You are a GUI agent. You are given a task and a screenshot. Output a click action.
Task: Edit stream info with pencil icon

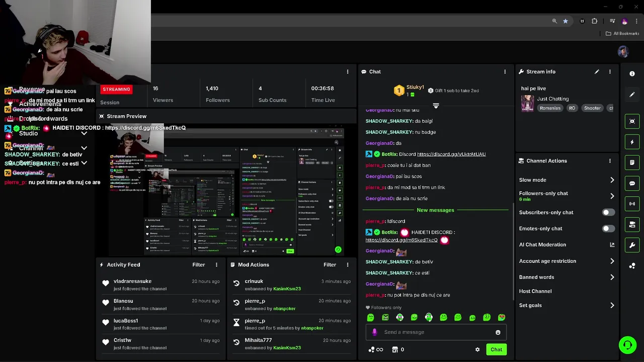[597, 71]
